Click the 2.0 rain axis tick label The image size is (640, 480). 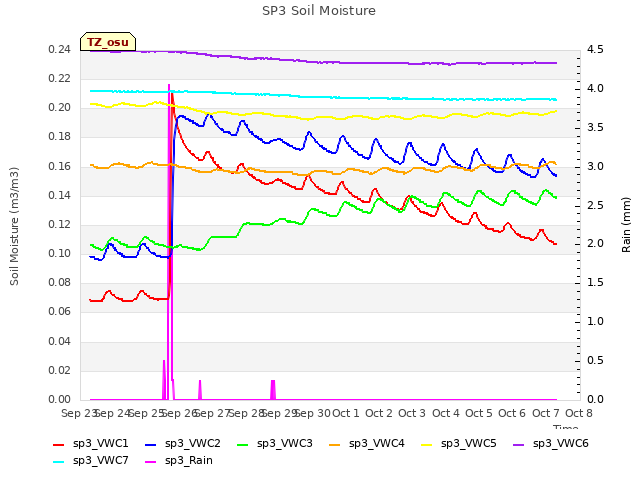(595, 244)
